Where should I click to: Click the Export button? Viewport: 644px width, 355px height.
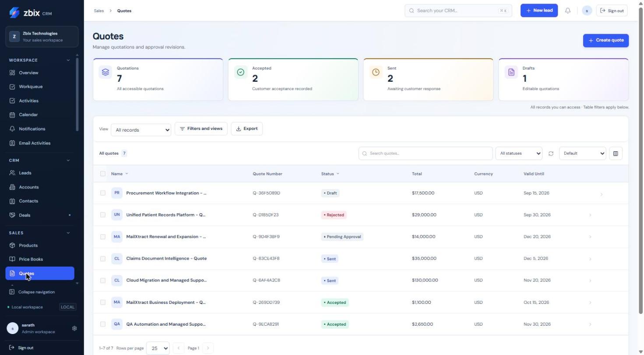247,129
